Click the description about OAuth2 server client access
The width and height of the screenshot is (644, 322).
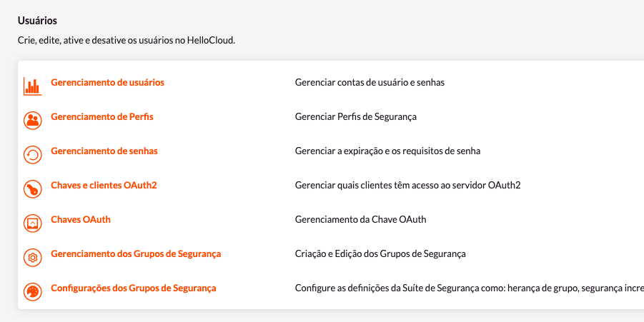(x=408, y=186)
